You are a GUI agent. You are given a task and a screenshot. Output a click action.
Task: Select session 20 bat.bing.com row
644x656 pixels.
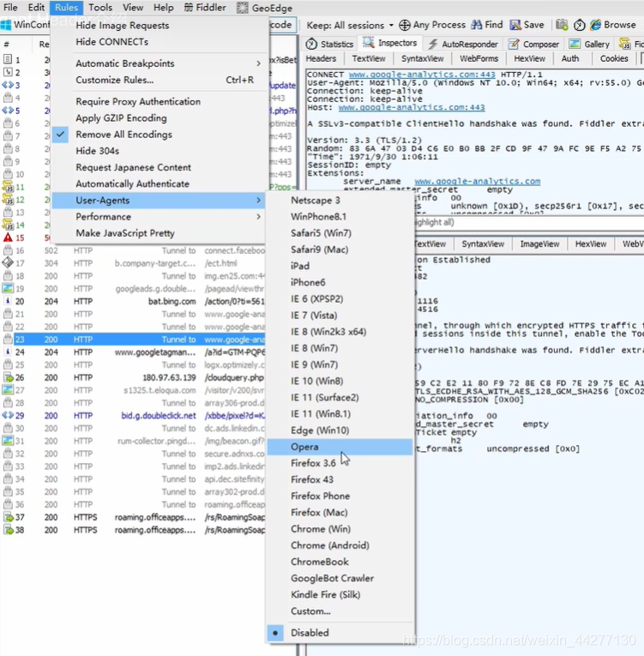coord(133,301)
